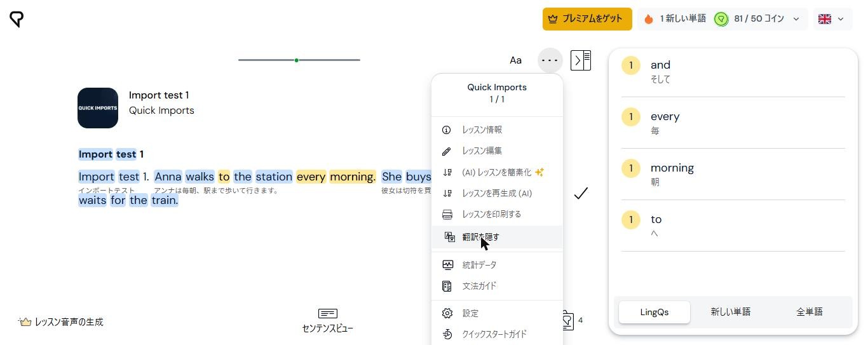Click the vocabulary badge icon showing 4

pos(567,320)
